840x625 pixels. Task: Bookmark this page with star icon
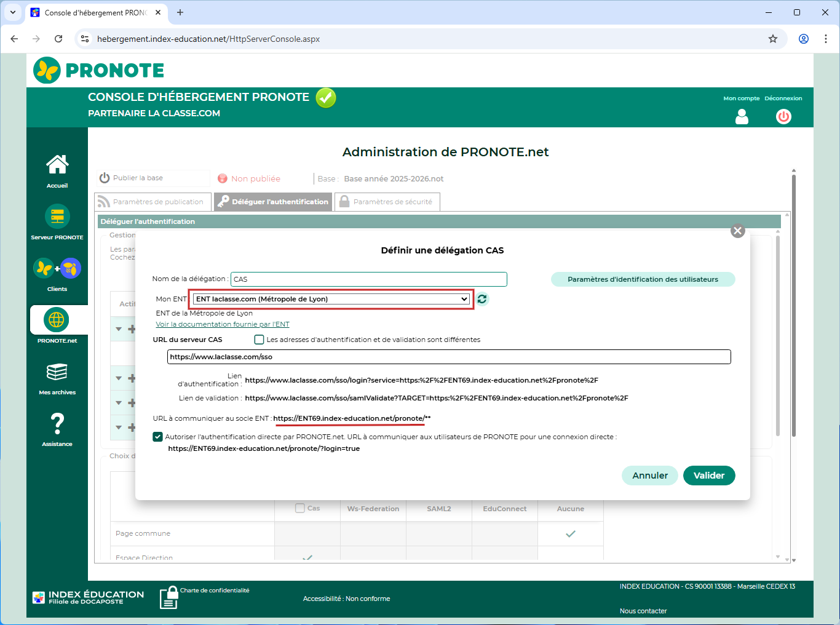[x=773, y=39]
